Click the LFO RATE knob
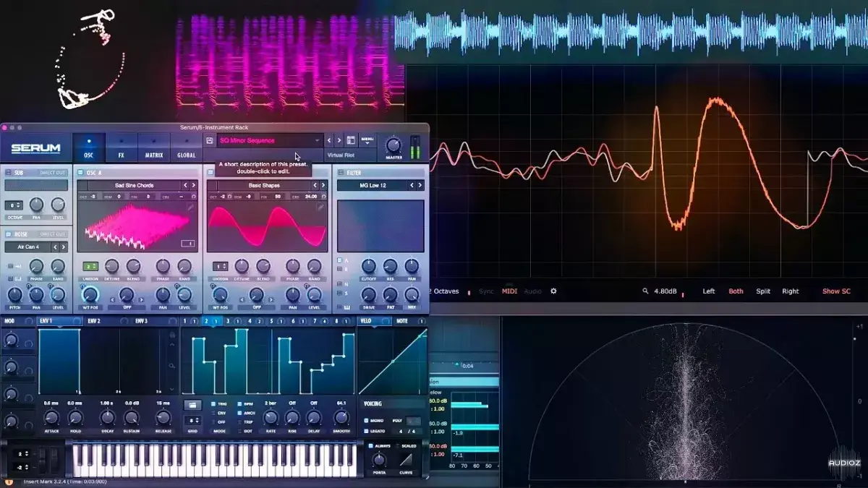The image size is (868, 488). [271, 417]
